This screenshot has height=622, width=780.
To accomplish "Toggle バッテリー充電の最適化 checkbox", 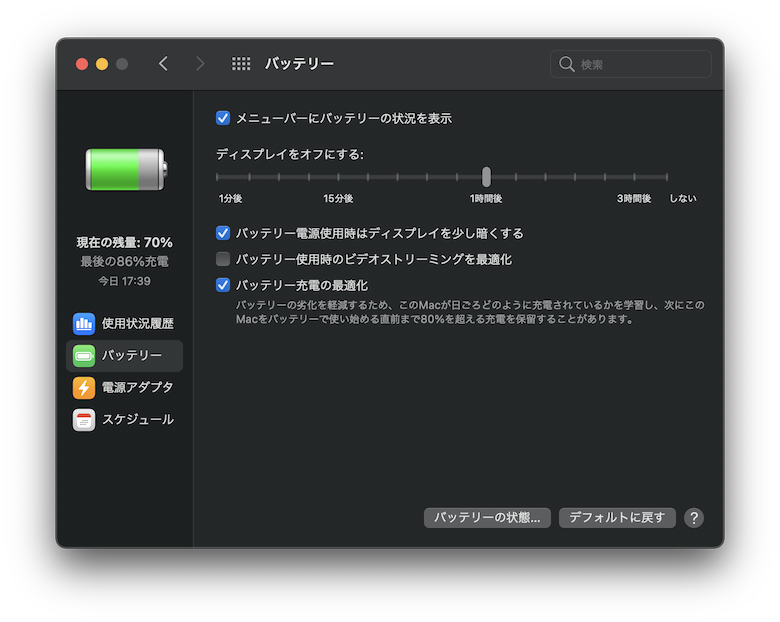I will (x=223, y=285).
